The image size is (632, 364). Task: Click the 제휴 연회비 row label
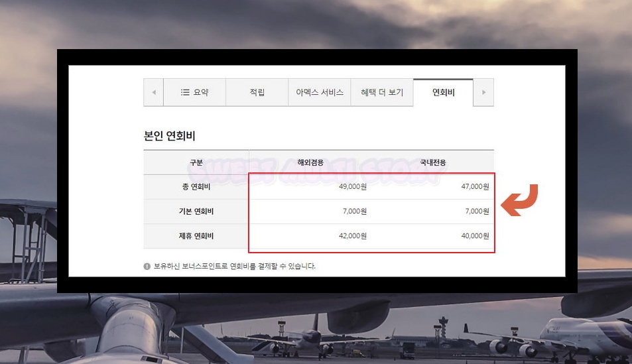(x=196, y=236)
